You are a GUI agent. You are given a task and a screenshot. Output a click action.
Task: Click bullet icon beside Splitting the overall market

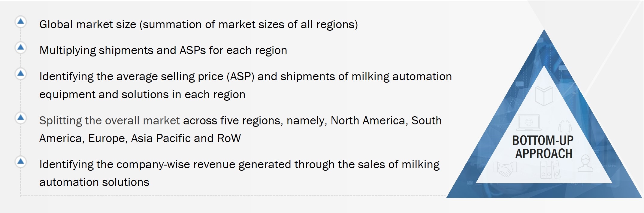click(x=20, y=118)
